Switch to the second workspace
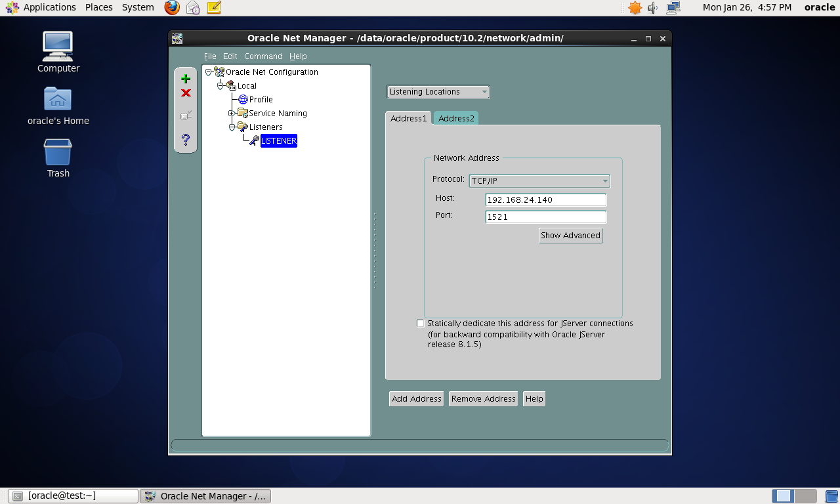The image size is (840, 504). pyautogui.click(x=806, y=496)
